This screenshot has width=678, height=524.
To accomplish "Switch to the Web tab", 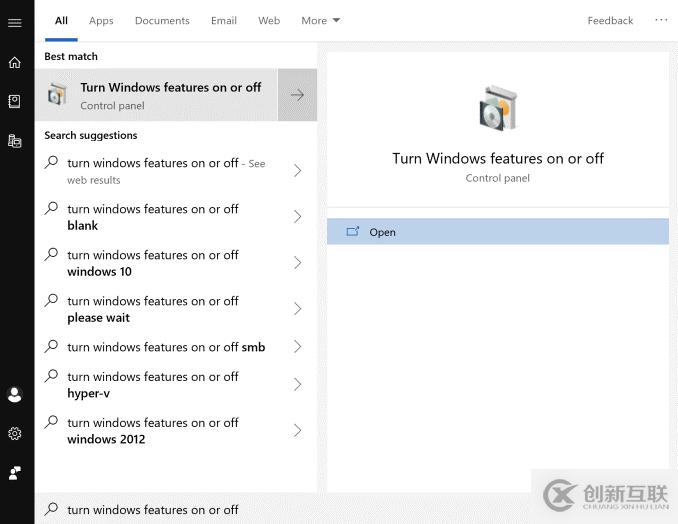I will [x=269, y=21].
